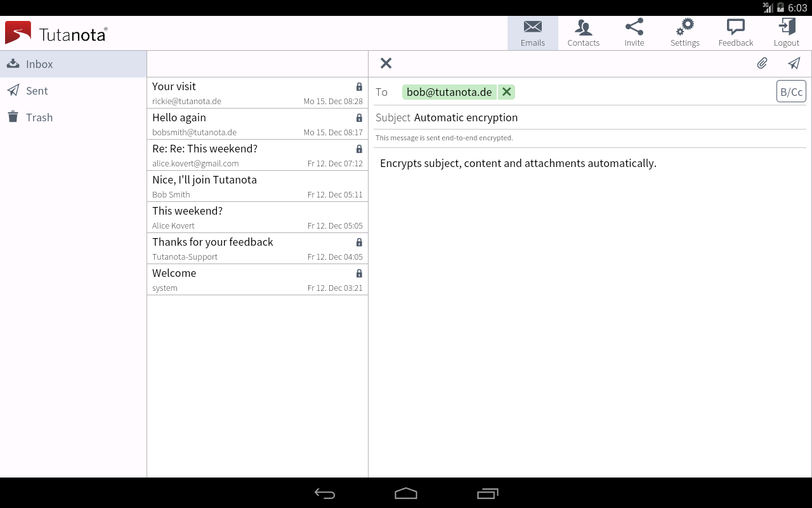Click lock icon on 'Hello again' email
The height and width of the screenshot is (508, 812).
tap(359, 118)
